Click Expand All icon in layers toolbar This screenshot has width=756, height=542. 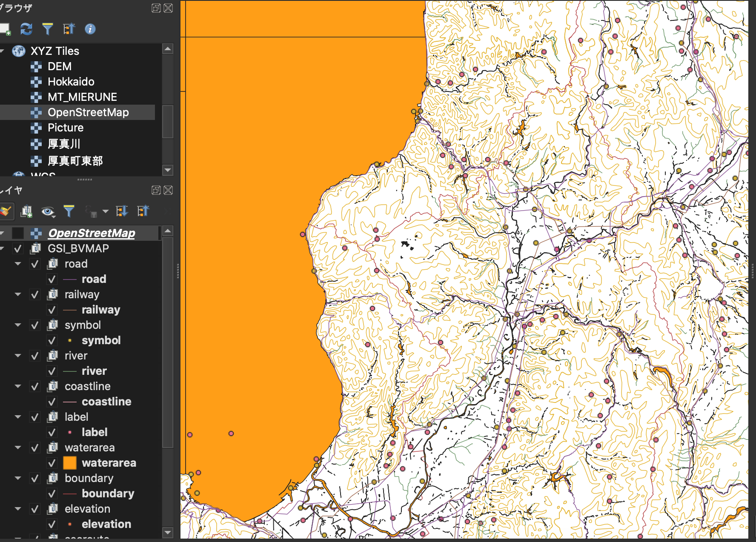tap(122, 211)
